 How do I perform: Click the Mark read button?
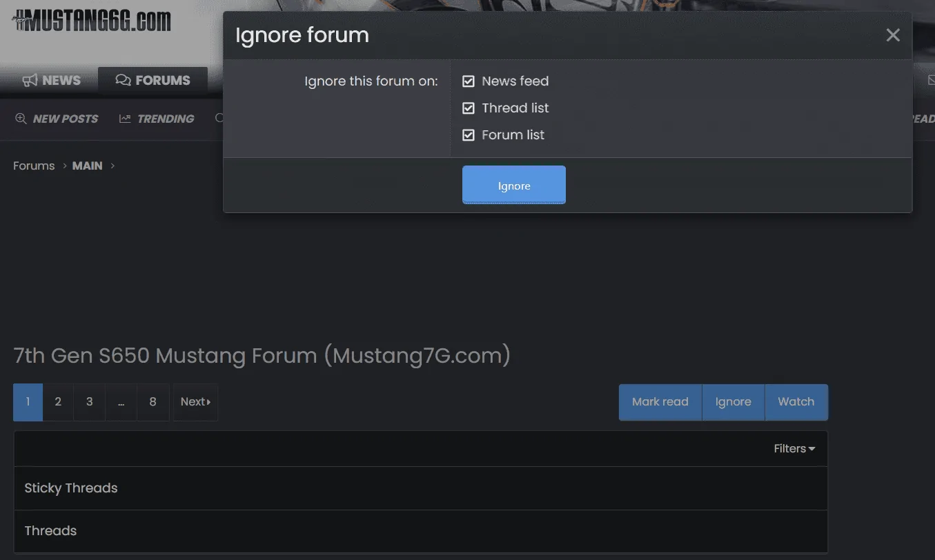pyautogui.click(x=660, y=402)
